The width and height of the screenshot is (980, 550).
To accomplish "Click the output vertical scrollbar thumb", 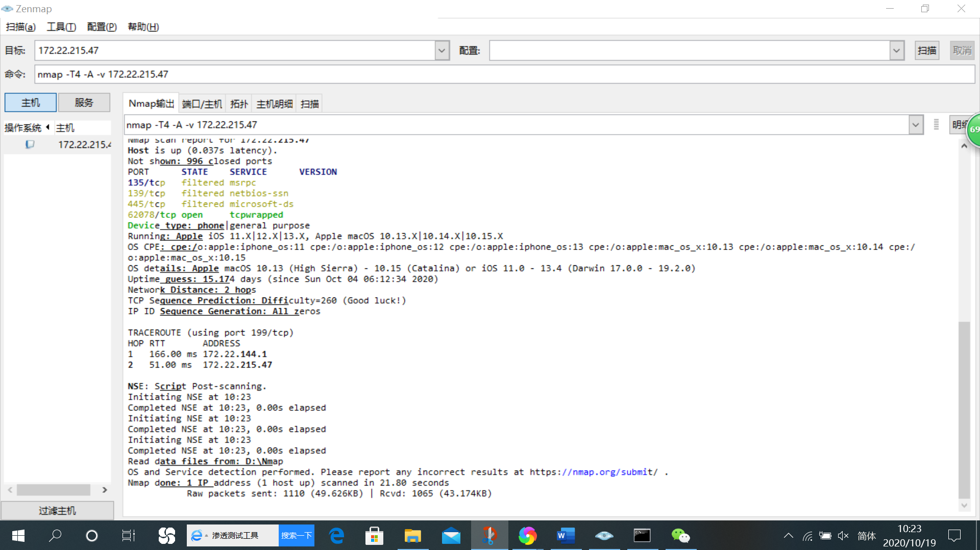I will click(x=964, y=410).
